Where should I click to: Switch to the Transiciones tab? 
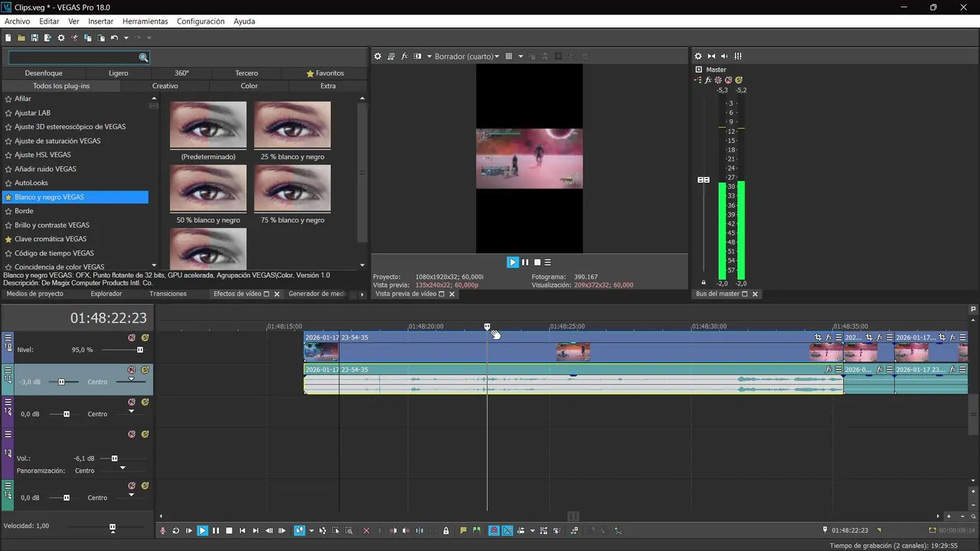168,294
